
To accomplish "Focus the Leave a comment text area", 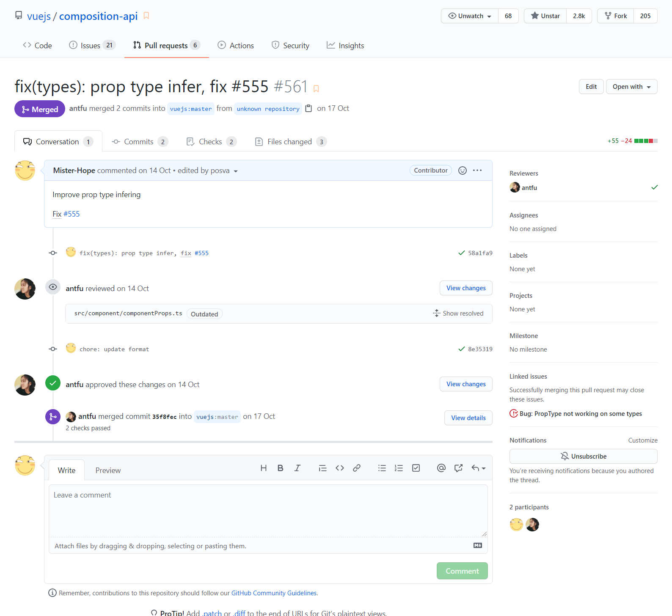I will click(268, 511).
